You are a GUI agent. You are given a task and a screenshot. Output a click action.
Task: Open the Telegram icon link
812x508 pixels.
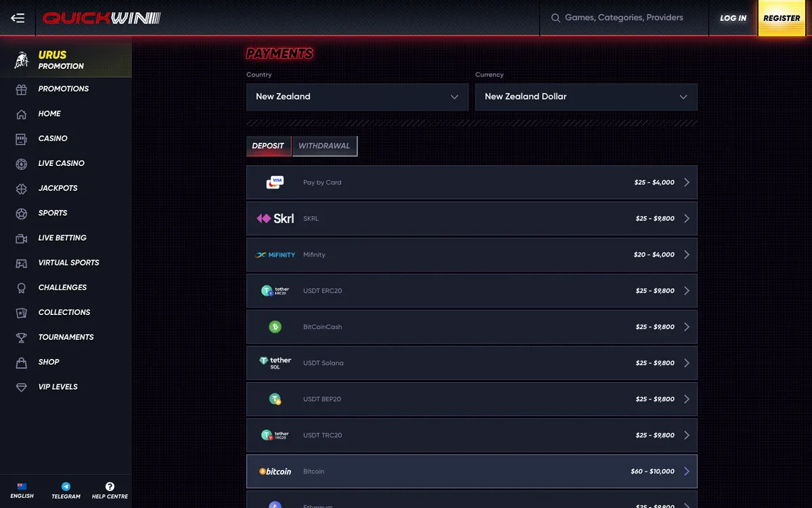coord(66,486)
